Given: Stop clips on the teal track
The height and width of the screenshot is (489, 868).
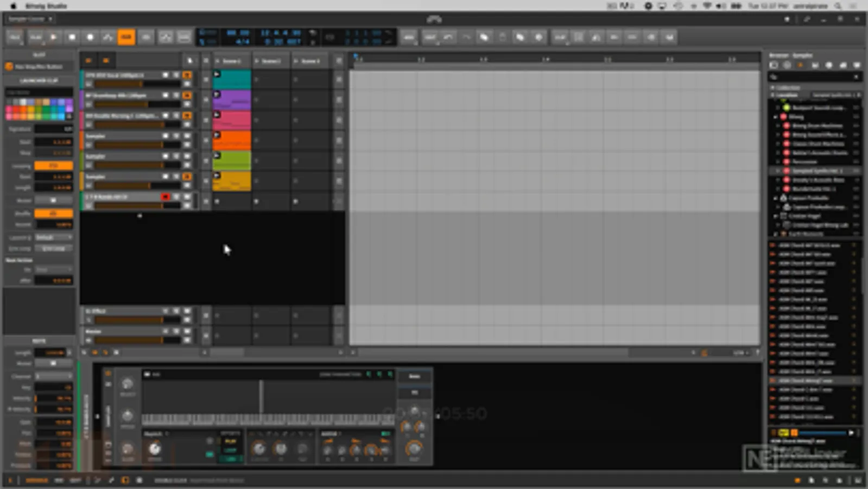Looking at the screenshot, I should 206,79.
